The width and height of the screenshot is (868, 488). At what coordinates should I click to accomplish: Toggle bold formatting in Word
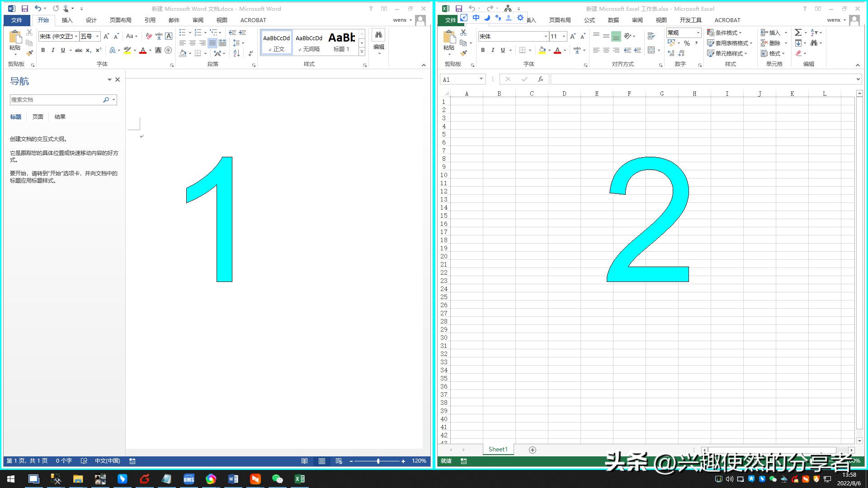click(x=43, y=50)
